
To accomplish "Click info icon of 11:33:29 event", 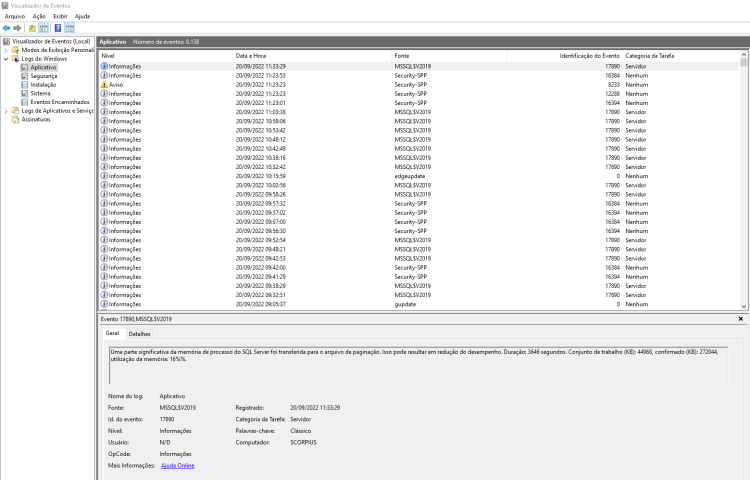I will [104, 66].
